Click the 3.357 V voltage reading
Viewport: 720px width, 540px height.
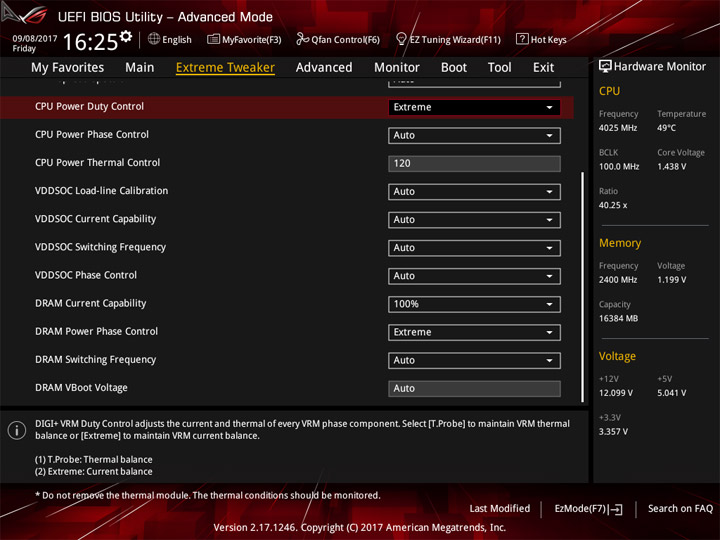coord(613,432)
